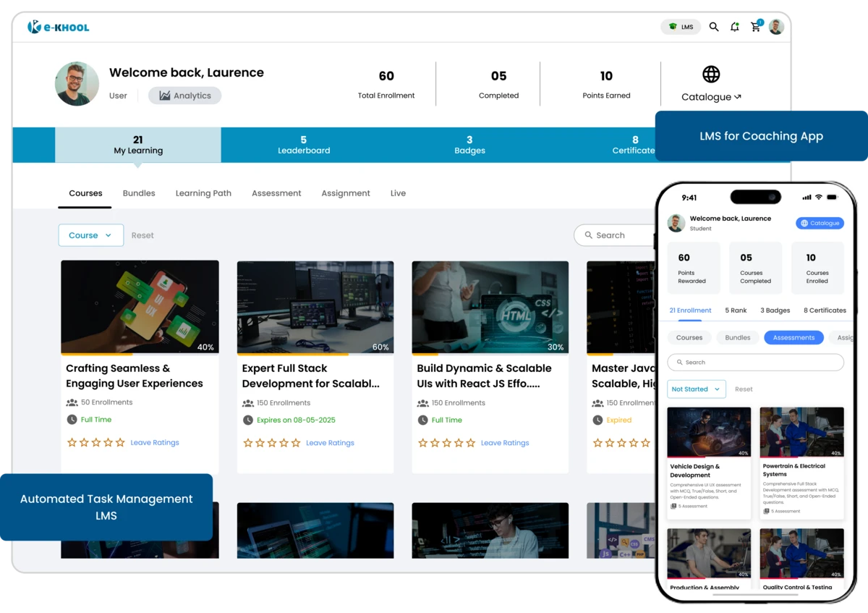The image size is (868, 613).
Task: Open the search magnifier icon in the header
Action: pyautogui.click(x=714, y=26)
